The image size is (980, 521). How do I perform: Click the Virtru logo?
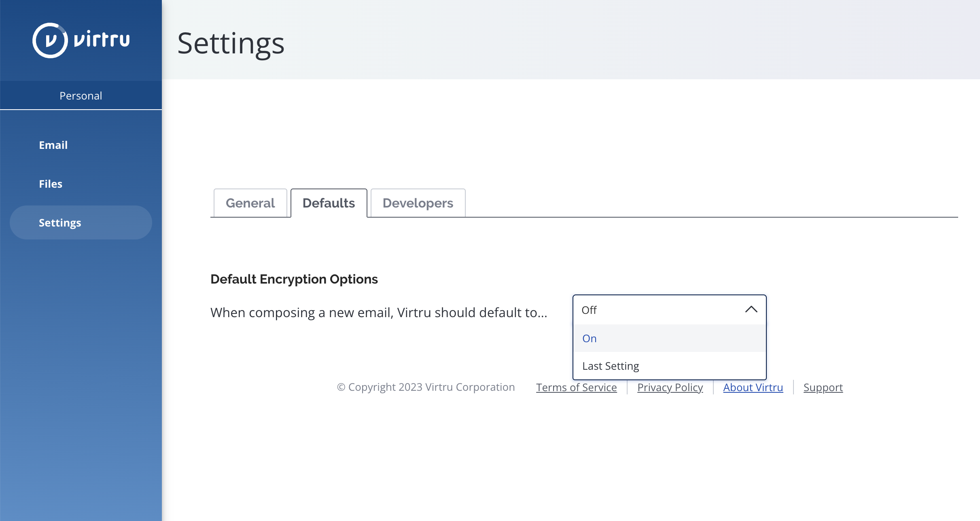(x=81, y=40)
